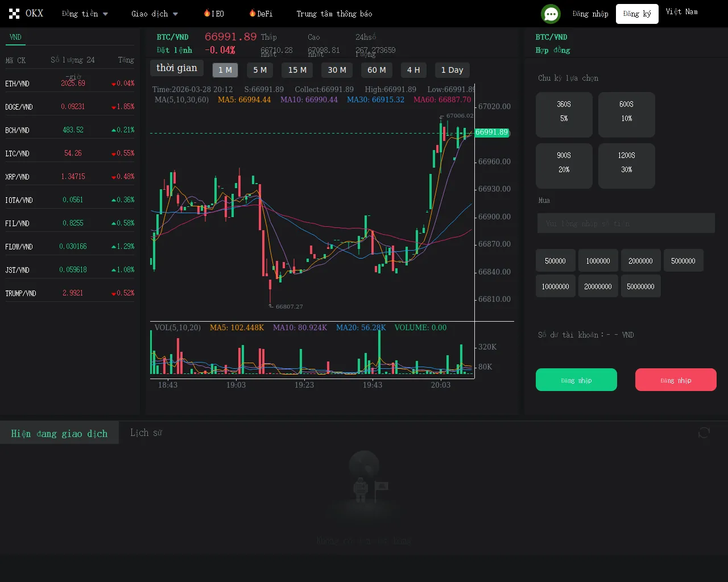This screenshot has width=728, height=582.
Task: Select the ETH/VND pair in list
Action: tap(18, 84)
